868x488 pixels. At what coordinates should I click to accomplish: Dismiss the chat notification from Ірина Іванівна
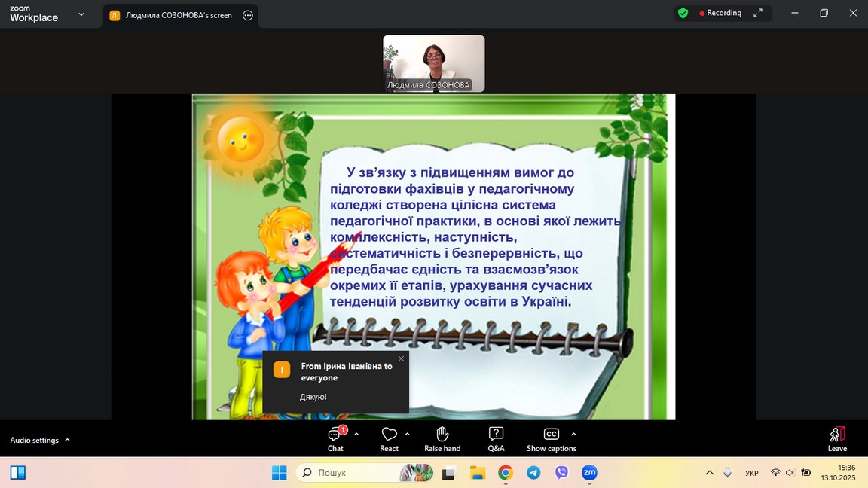click(x=401, y=358)
